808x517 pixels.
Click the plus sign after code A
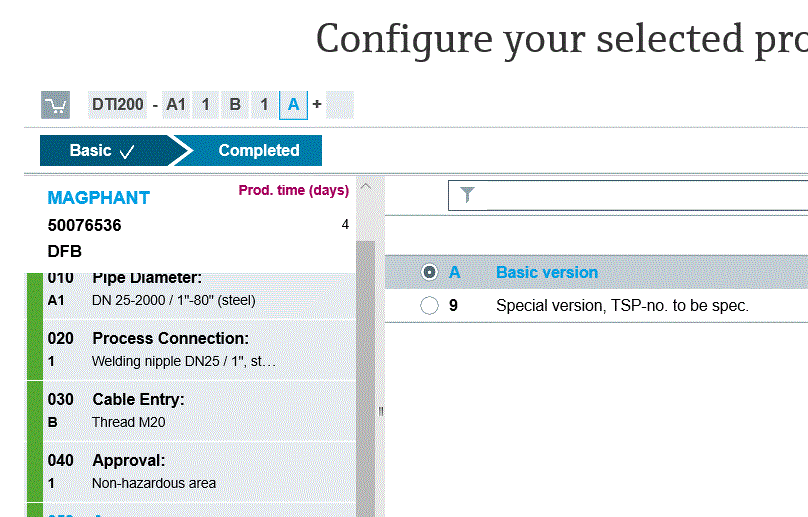tap(317, 105)
